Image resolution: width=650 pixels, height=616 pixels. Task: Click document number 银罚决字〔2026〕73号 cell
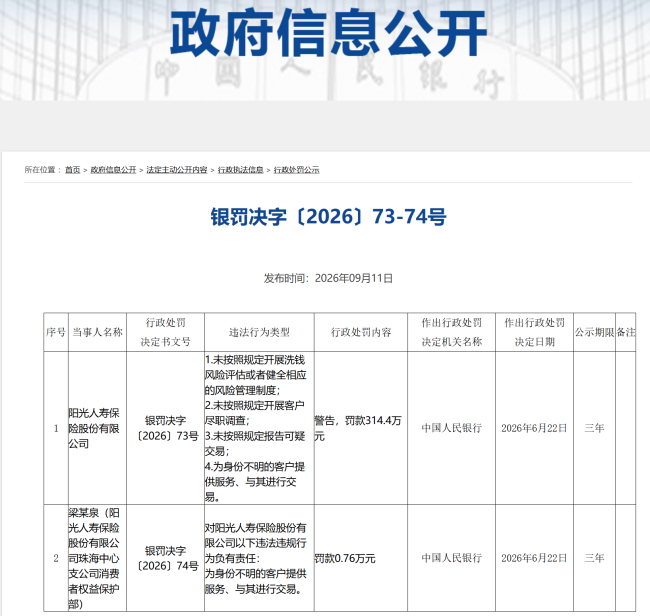click(x=165, y=428)
